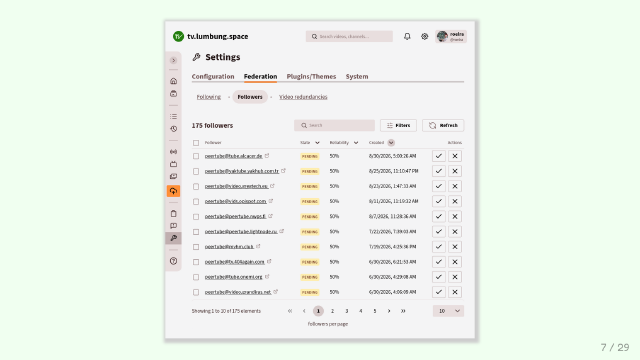Expand the sidebar with the arrow toggle
Image resolution: width=640 pixels, height=360 pixels.
(x=173, y=60)
